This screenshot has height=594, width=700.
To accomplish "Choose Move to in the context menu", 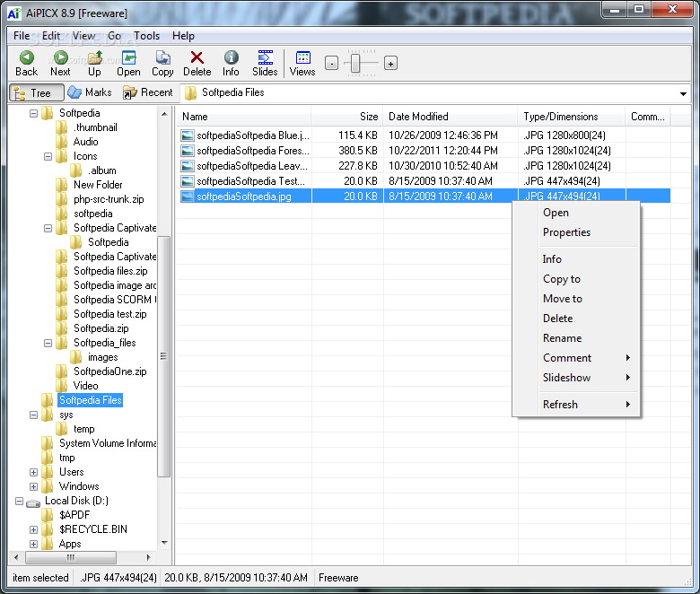I will coord(576,299).
